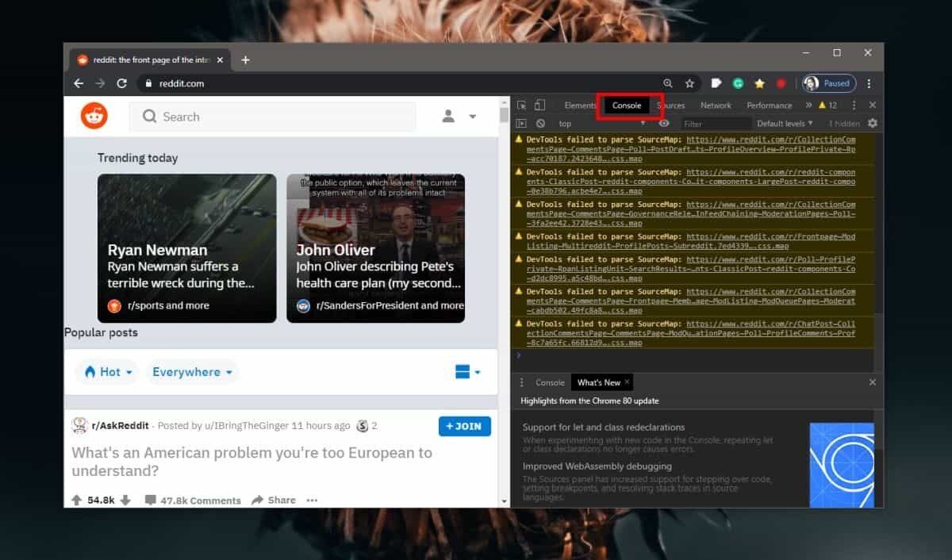The width and height of the screenshot is (952, 560).
Task: Open the Everywhere location dropdown
Action: click(191, 371)
